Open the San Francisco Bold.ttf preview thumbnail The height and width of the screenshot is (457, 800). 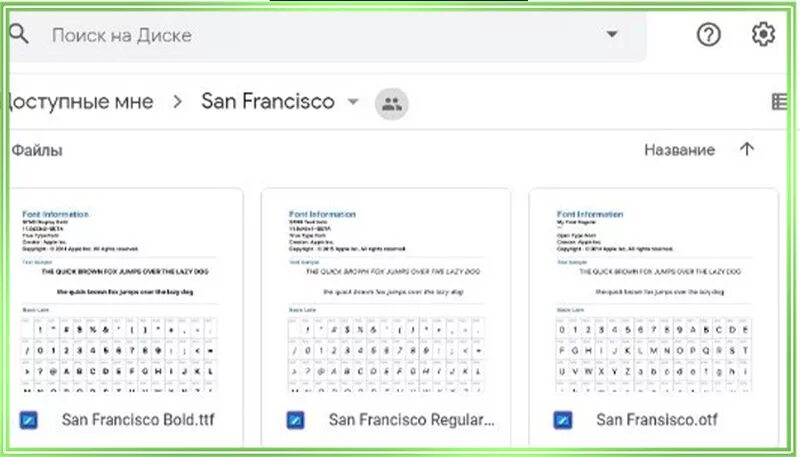(x=120, y=301)
